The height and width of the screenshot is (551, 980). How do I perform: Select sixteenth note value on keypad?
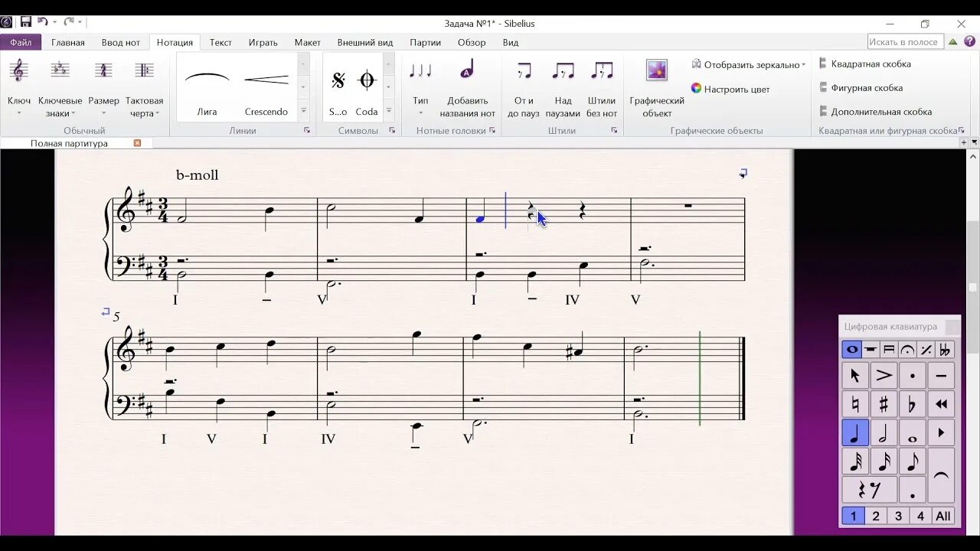(884, 461)
